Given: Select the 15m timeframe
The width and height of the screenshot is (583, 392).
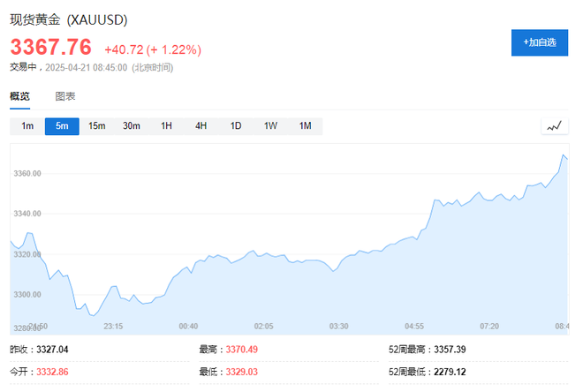Looking at the screenshot, I should point(96,126).
